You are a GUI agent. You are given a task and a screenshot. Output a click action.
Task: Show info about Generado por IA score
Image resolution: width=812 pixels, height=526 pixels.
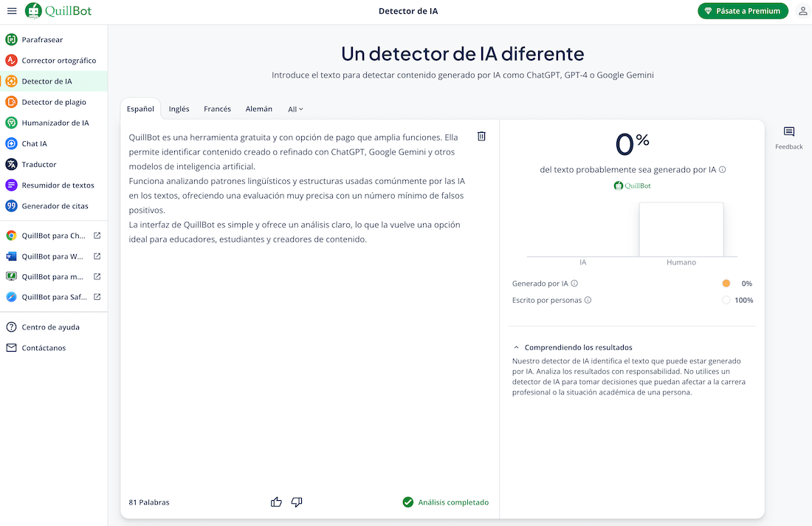[x=574, y=283]
